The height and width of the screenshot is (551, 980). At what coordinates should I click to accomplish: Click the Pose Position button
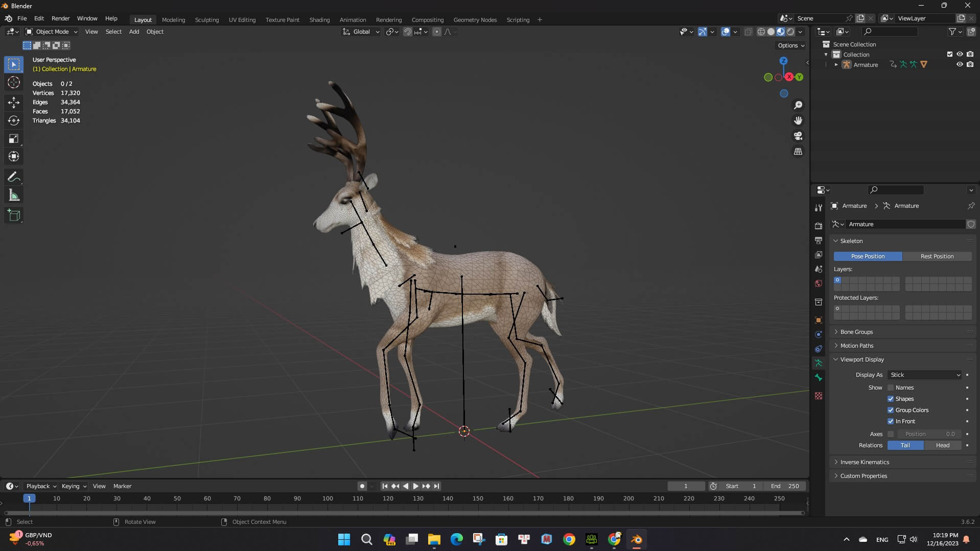click(868, 256)
